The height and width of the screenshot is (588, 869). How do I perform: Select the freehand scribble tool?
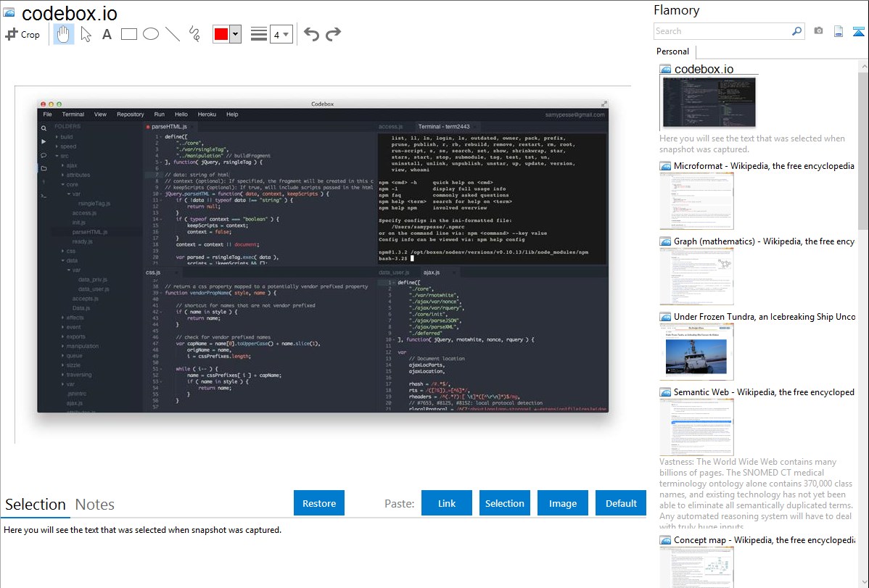click(194, 34)
